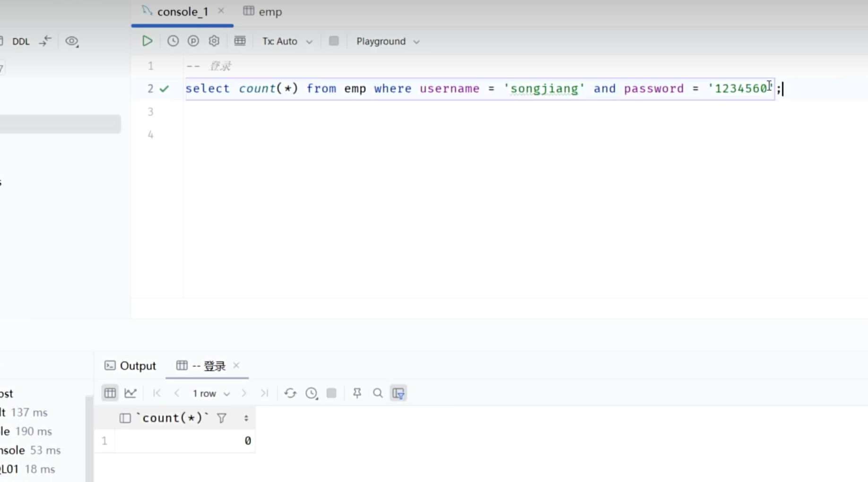Toggle the eye view options icon

(x=72, y=42)
